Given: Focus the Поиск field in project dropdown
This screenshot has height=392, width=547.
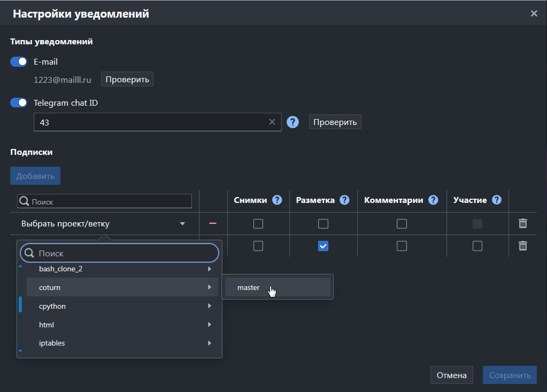Looking at the screenshot, I should [120, 253].
